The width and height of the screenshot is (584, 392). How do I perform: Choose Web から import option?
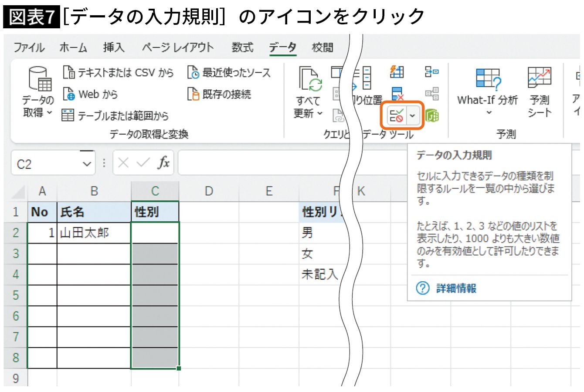click(91, 94)
